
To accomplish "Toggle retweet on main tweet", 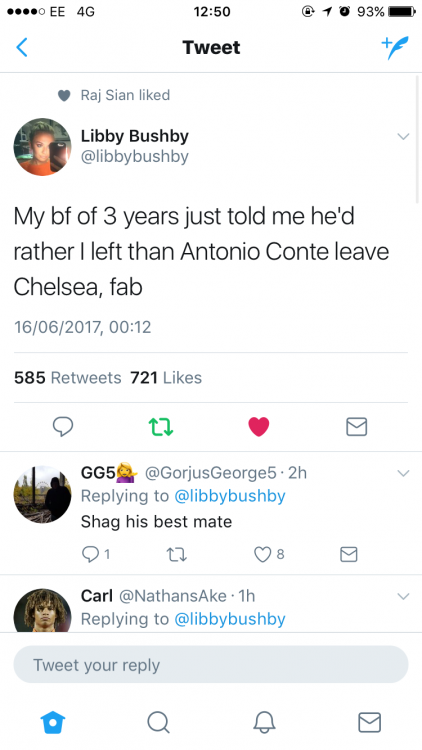I will (x=161, y=427).
